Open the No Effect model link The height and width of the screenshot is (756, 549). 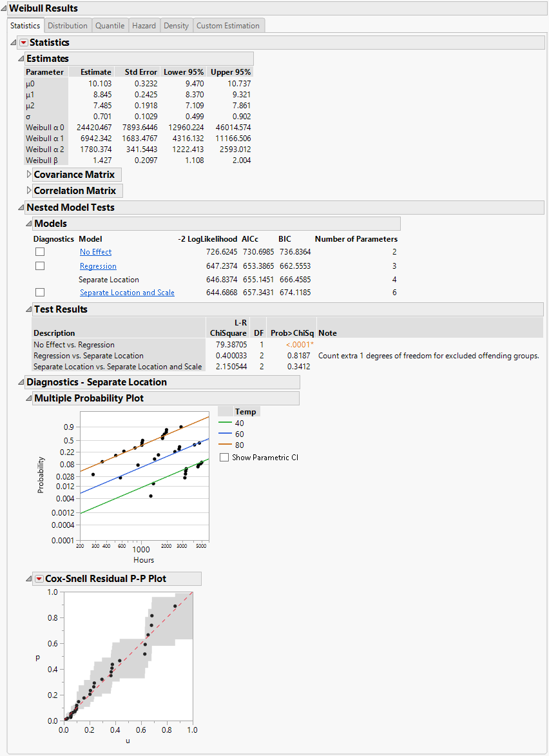[x=95, y=252]
